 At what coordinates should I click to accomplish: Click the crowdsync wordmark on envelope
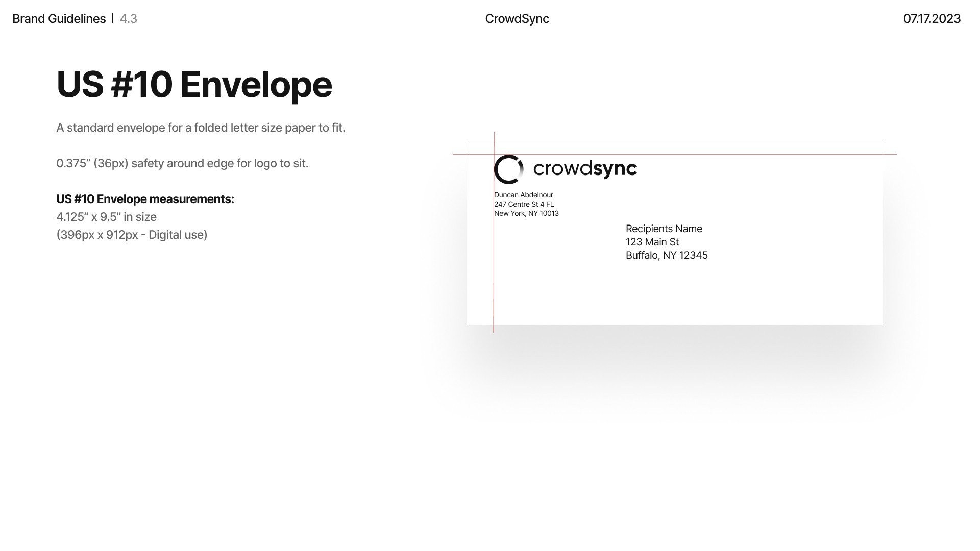tap(585, 169)
